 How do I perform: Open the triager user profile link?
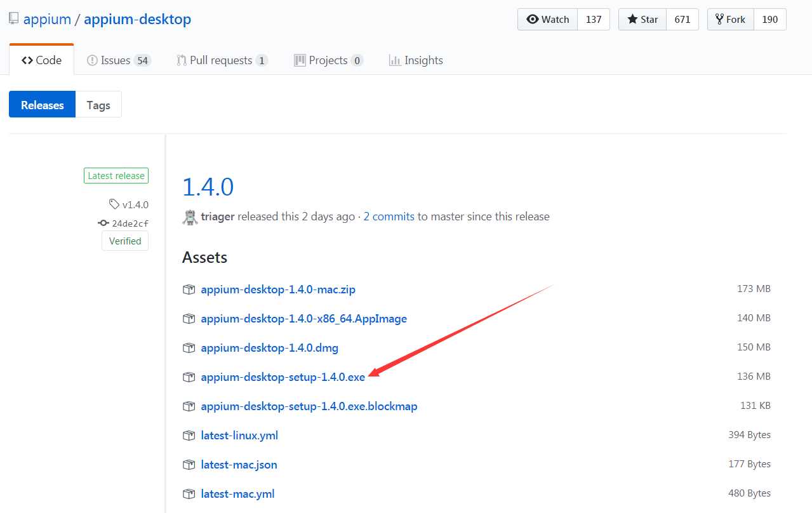pyautogui.click(x=218, y=217)
